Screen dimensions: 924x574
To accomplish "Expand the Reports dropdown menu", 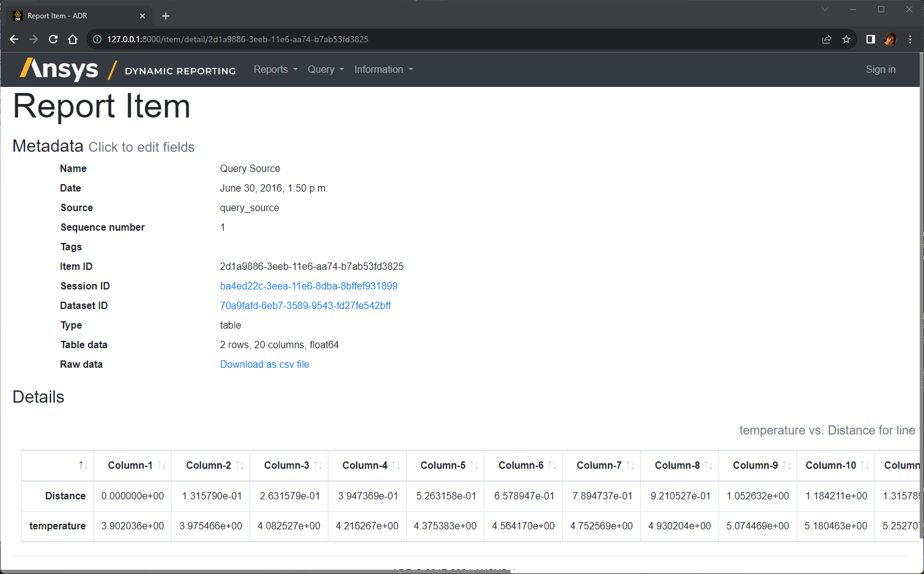I will point(275,69).
